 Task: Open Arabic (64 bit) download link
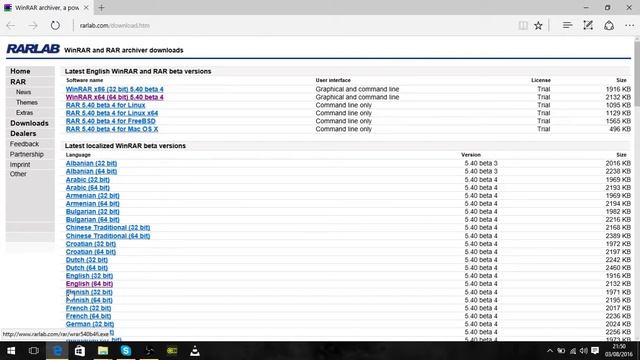88,187
